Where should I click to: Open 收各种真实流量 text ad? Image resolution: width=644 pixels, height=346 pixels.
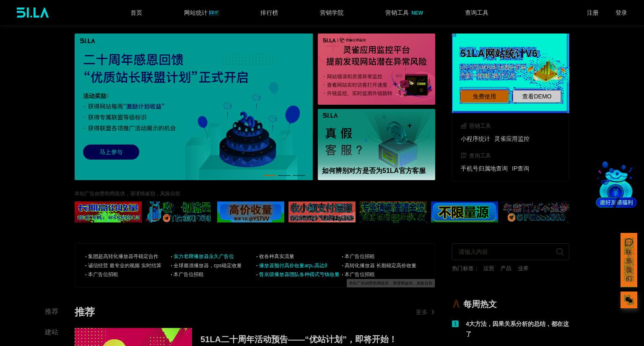pos(276,256)
